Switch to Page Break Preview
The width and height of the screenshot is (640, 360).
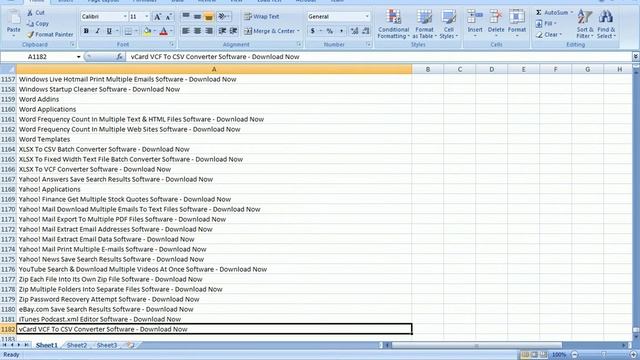(x=543, y=355)
